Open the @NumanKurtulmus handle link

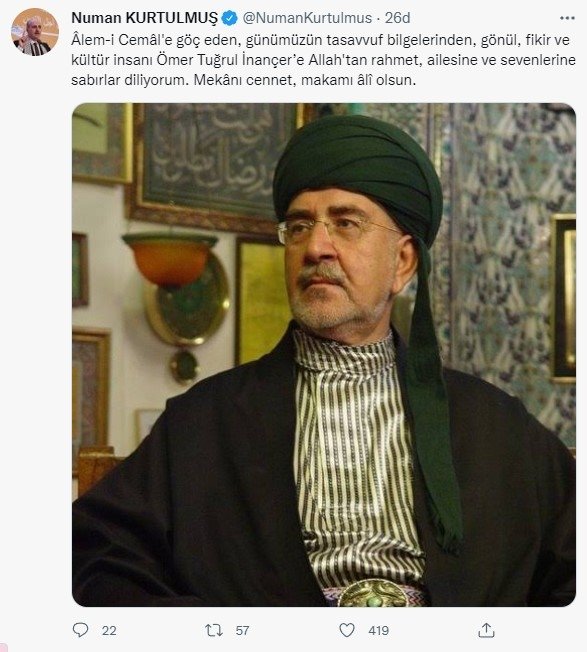point(307,18)
